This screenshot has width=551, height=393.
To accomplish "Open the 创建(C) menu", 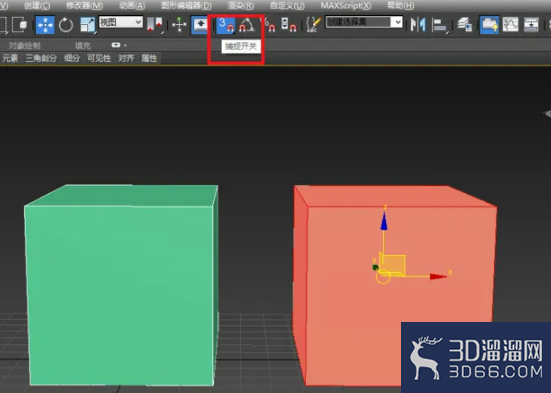I will [x=37, y=5].
